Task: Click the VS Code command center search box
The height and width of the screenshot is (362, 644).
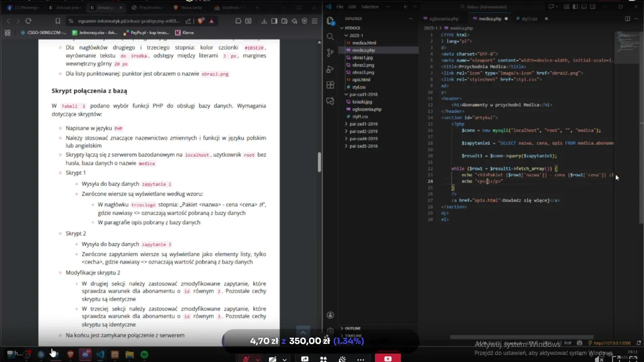Action: pos(485,7)
